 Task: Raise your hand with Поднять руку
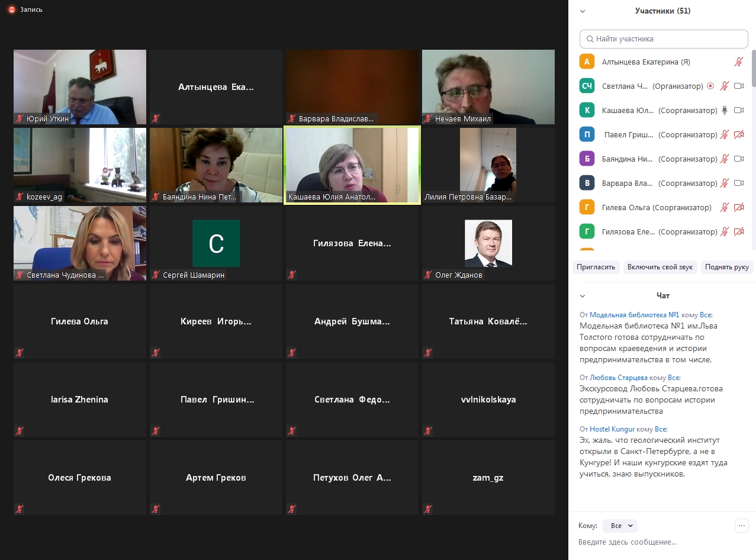(727, 267)
